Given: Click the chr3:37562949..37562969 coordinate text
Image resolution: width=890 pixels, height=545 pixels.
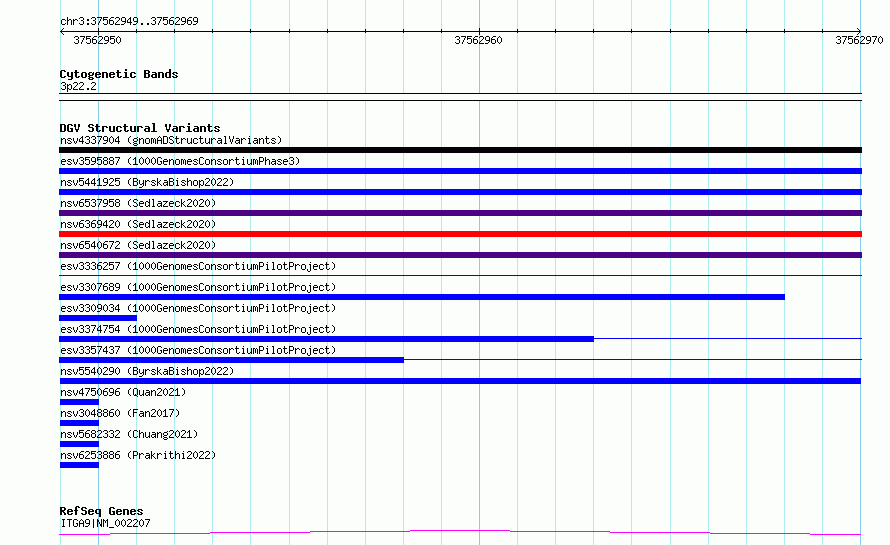Looking at the screenshot, I should point(129,22).
